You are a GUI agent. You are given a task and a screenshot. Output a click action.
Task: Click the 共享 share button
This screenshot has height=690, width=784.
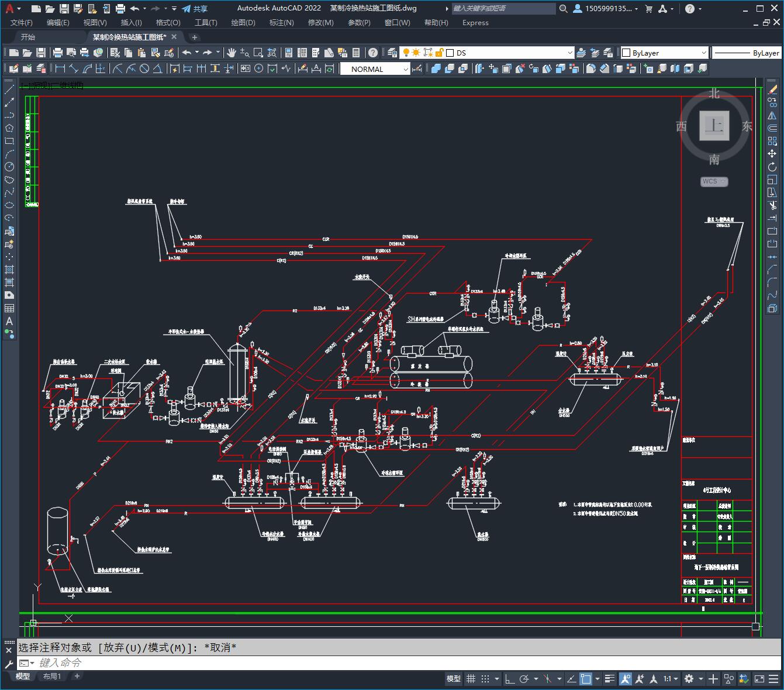point(195,9)
